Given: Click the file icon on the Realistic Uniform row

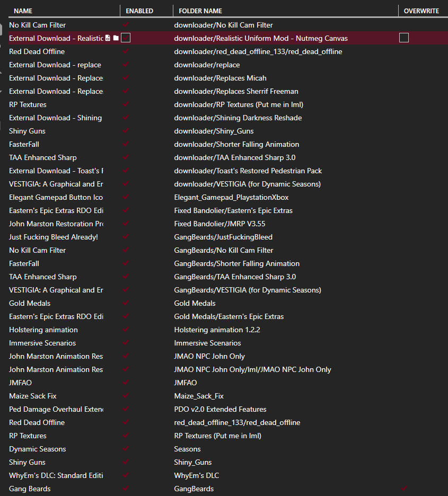Looking at the screenshot, I should (x=108, y=38).
